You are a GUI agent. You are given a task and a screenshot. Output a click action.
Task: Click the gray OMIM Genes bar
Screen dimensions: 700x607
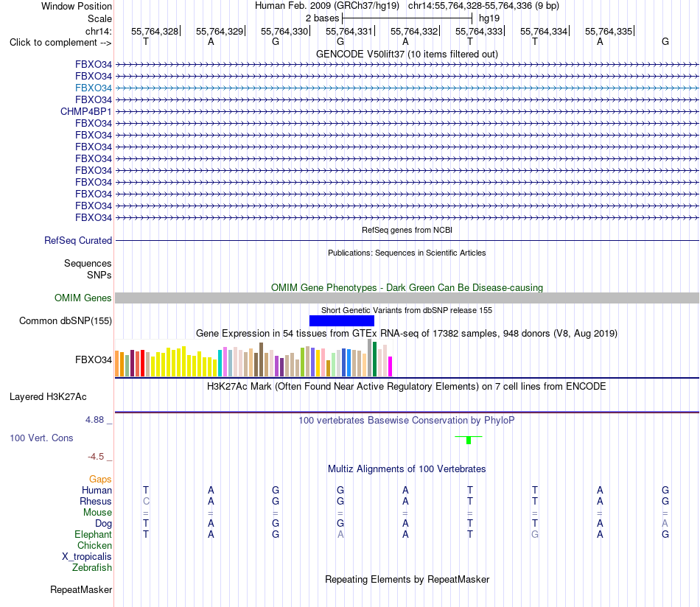[x=407, y=298]
